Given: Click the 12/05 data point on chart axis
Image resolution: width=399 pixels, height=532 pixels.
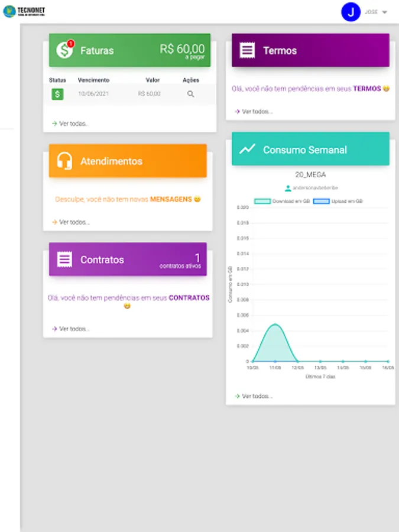Looking at the screenshot, I should (x=297, y=361).
